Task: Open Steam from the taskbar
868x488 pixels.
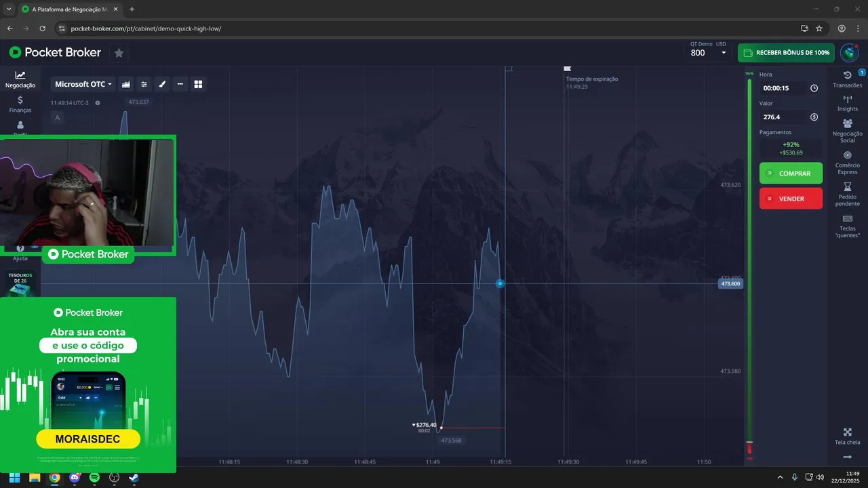Action: click(x=134, y=477)
